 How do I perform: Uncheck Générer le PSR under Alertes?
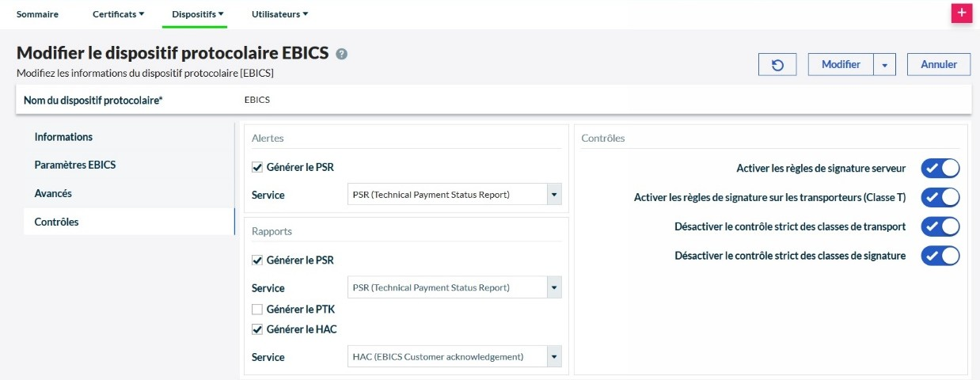(x=257, y=167)
